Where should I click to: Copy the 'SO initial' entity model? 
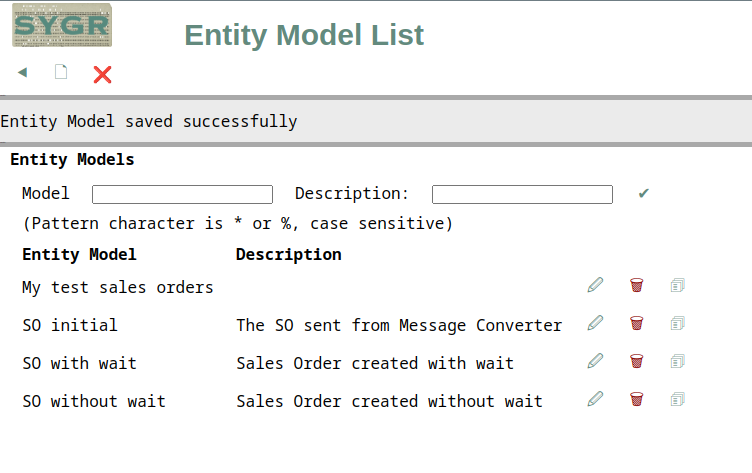pos(677,323)
